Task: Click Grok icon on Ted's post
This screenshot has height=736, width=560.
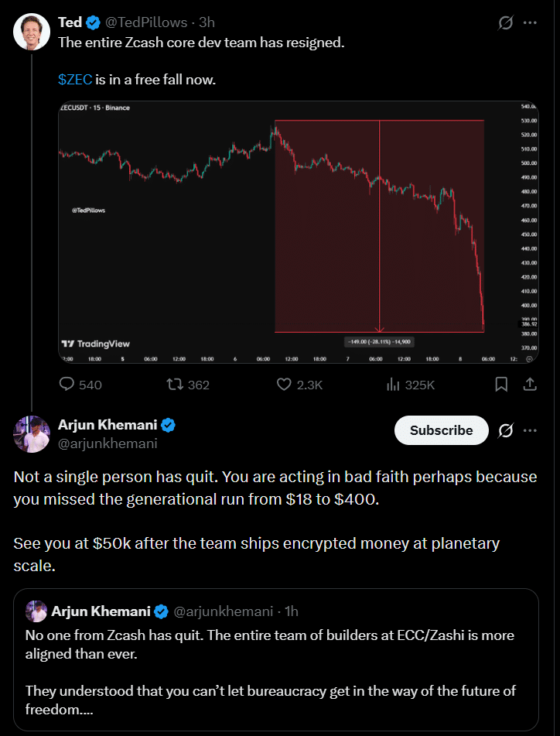Action: point(506,23)
